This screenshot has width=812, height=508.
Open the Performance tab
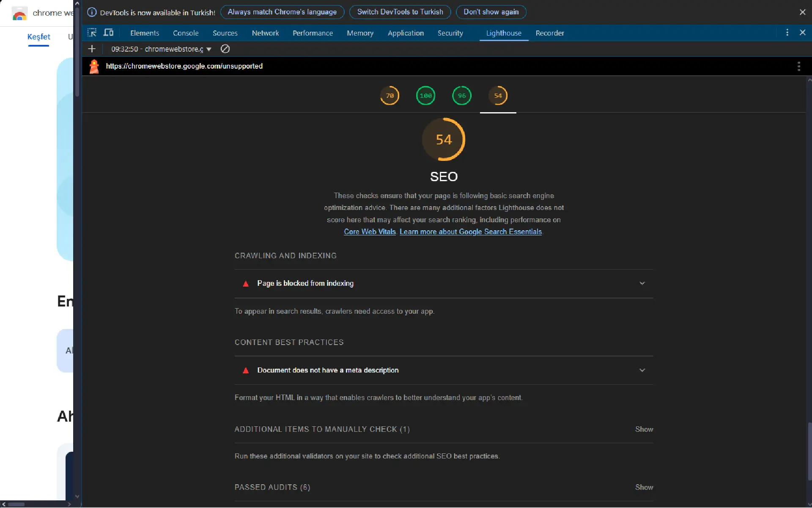click(313, 33)
